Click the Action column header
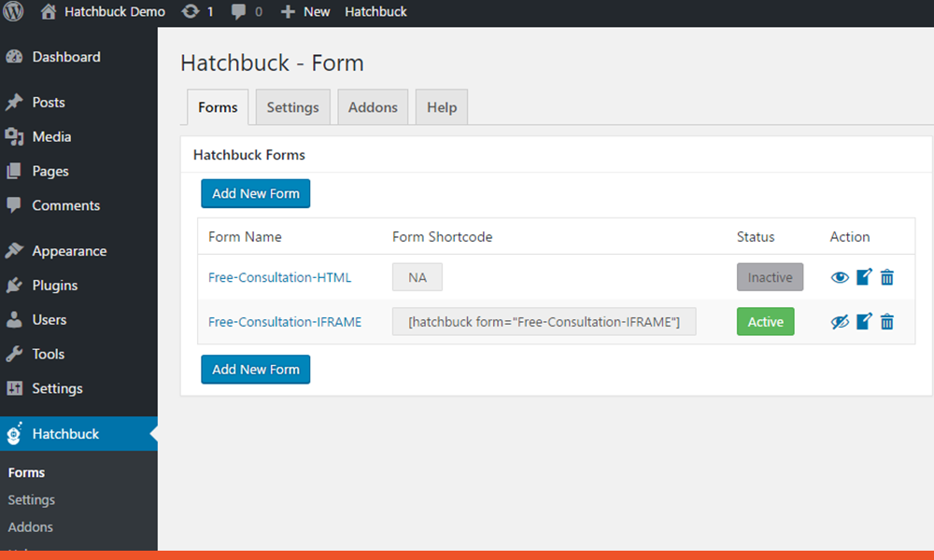Image resolution: width=934 pixels, height=560 pixels. [849, 237]
